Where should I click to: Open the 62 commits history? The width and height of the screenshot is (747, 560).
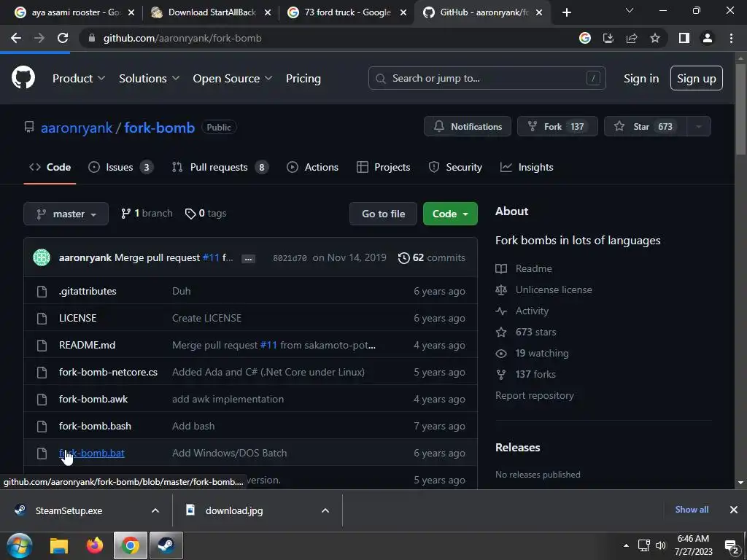[x=432, y=257]
